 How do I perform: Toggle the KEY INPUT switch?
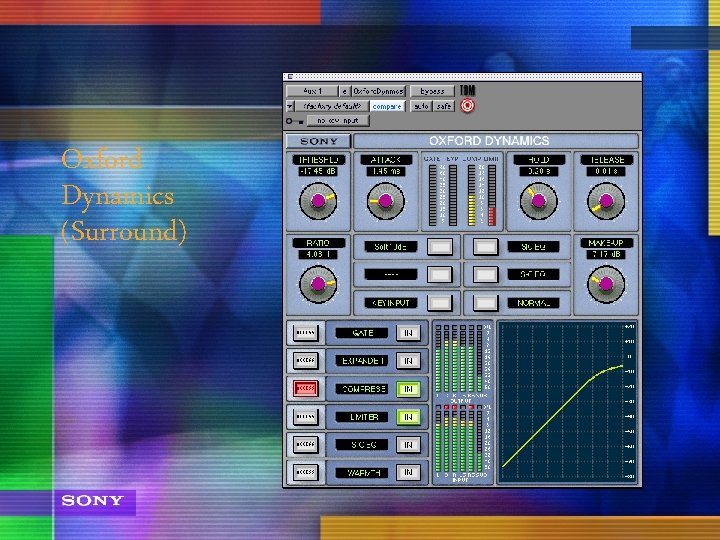click(x=439, y=303)
